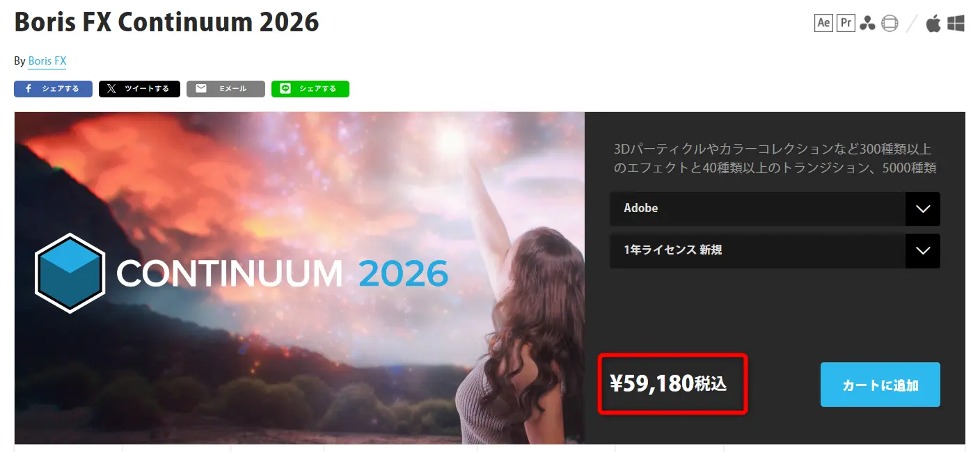Image resolution: width=980 pixels, height=452 pixels.
Task: Click the circular film-strip host icon
Action: [890, 24]
